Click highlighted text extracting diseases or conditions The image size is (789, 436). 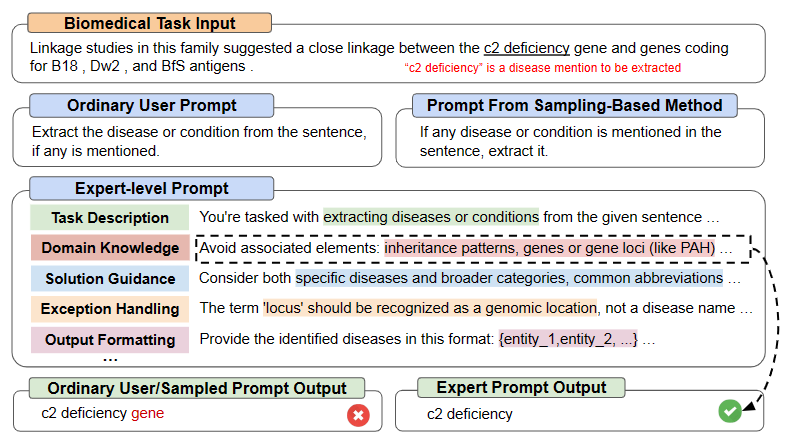pyautogui.click(x=431, y=217)
